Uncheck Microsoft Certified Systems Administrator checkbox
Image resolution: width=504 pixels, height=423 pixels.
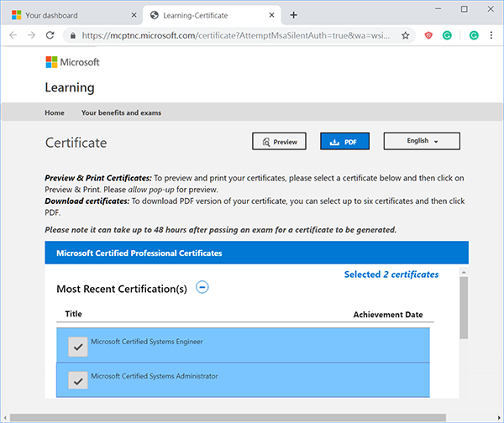click(x=78, y=380)
